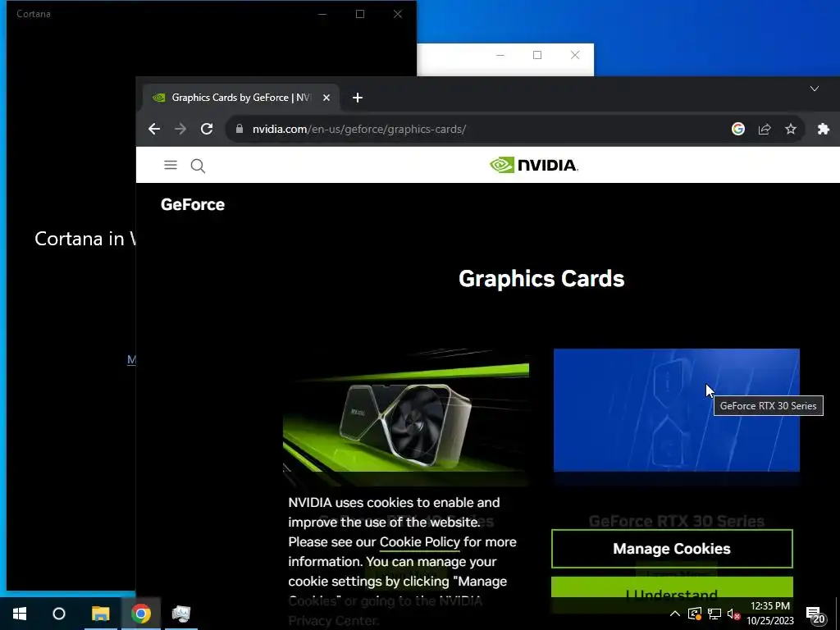Expand the tab search chevron in Chrome
Screen dimensions: 840x630
(x=815, y=89)
